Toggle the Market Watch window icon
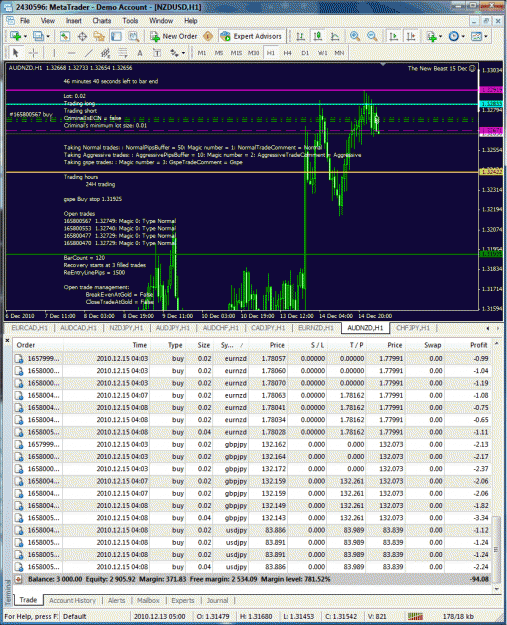The height and width of the screenshot is (625, 507). (x=65, y=36)
